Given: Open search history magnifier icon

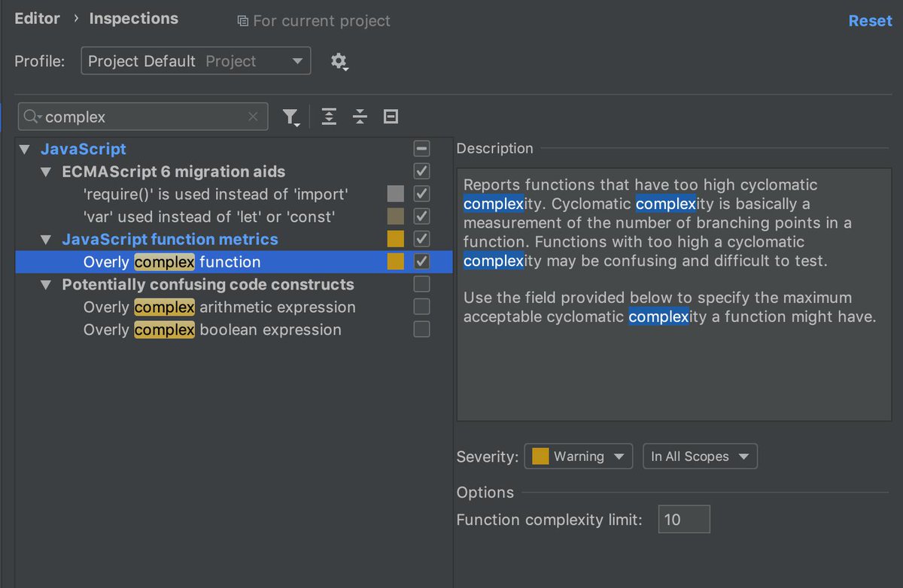Looking at the screenshot, I should [x=32, y=117].
